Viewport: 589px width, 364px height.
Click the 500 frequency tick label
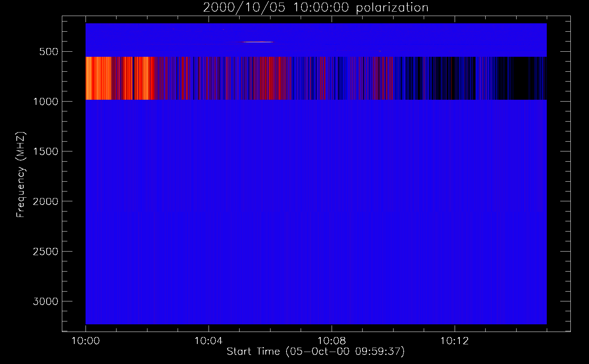(x=49, y=52)
